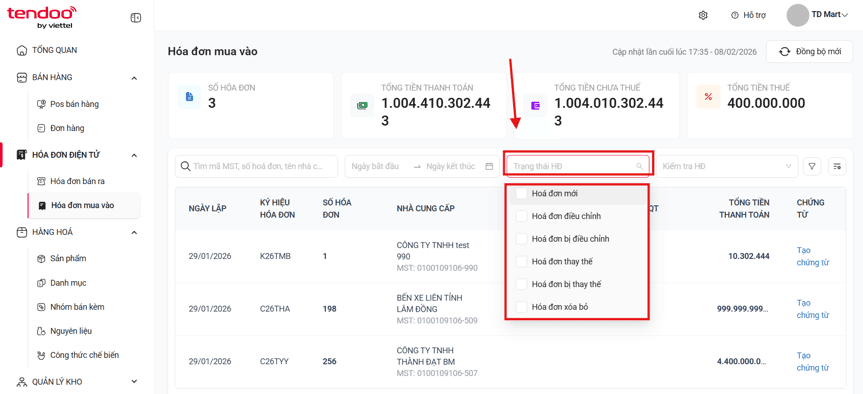Collapse the BÁN HÀNG section chevron
This screenshot has height=394, width=863.
(134, 78)
